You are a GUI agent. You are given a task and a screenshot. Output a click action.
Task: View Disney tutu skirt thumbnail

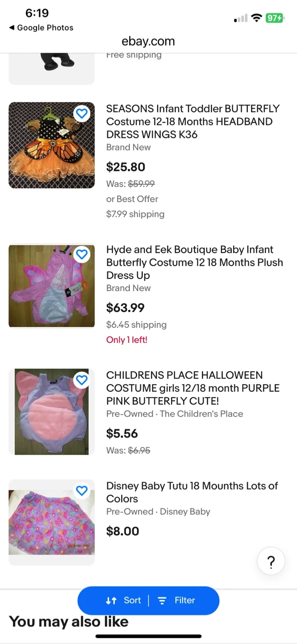click(x=51, y=522)
